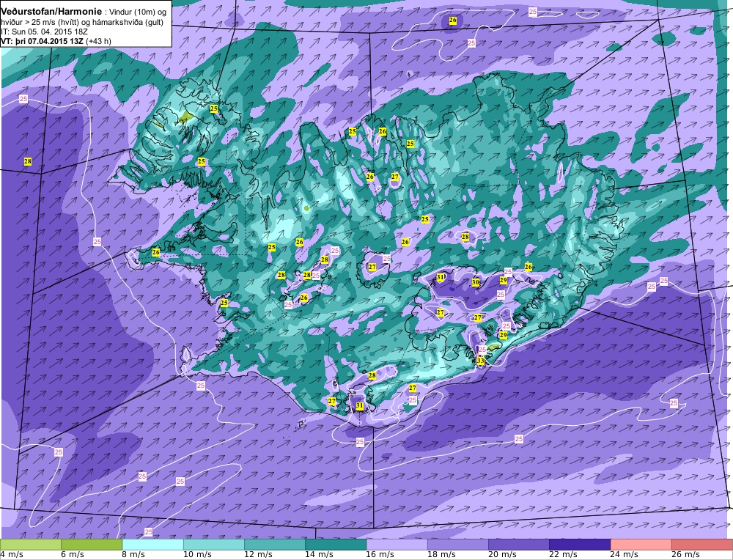This screenshot has width=733, height=560.
Task: Pick the pale cyan 8 m/s legend swatch
Action: point(153,544)
